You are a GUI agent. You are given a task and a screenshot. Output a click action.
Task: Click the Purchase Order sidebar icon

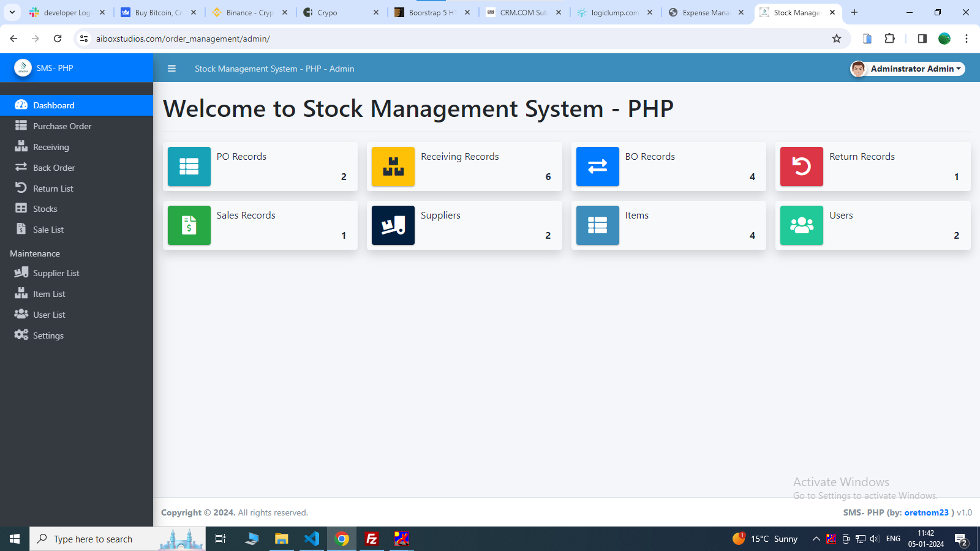point(21,126)
